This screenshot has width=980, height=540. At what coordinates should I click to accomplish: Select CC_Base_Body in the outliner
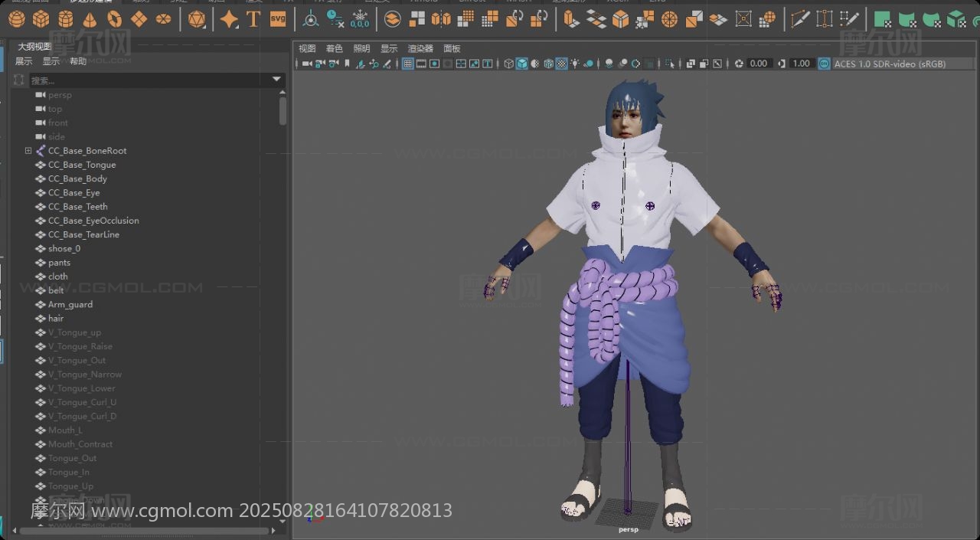tap(77, 178)
